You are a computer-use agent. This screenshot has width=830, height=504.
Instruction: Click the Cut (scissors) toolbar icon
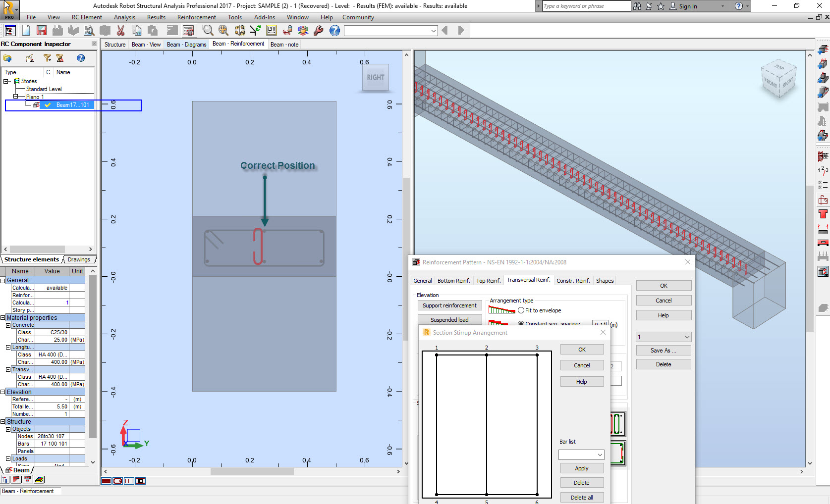point(120,31)
